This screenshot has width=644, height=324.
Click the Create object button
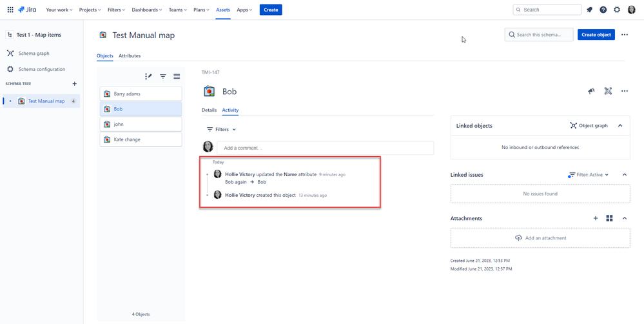596,35
